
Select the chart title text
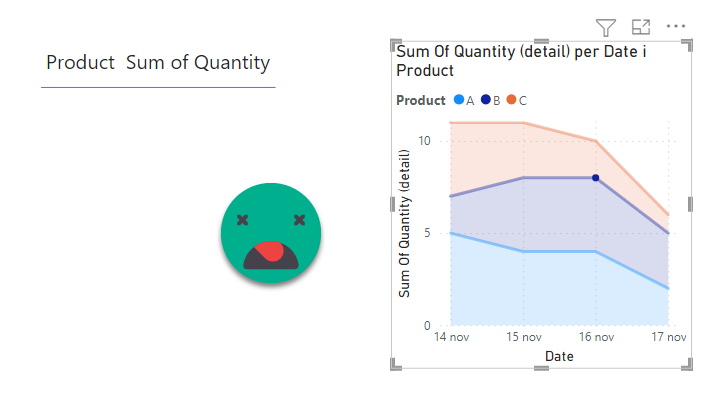(x=521, y=61)
